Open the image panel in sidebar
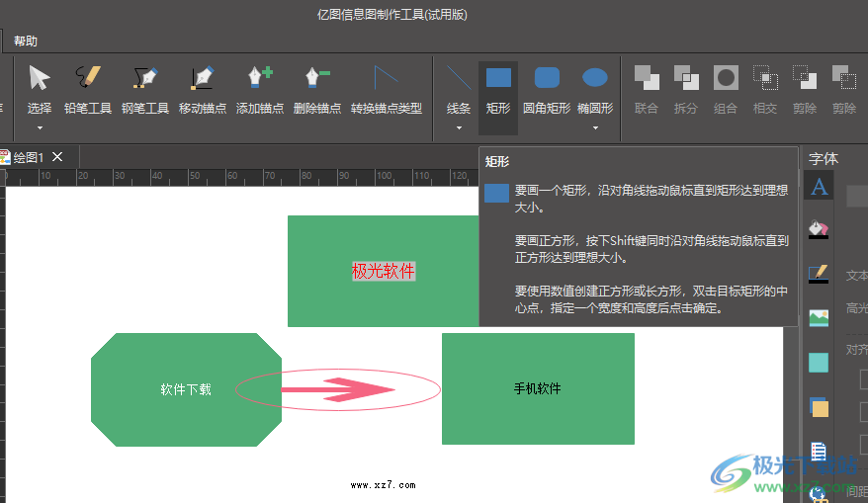Image resolution: width=868 pixels, height=503 pixels. point(819,317)
